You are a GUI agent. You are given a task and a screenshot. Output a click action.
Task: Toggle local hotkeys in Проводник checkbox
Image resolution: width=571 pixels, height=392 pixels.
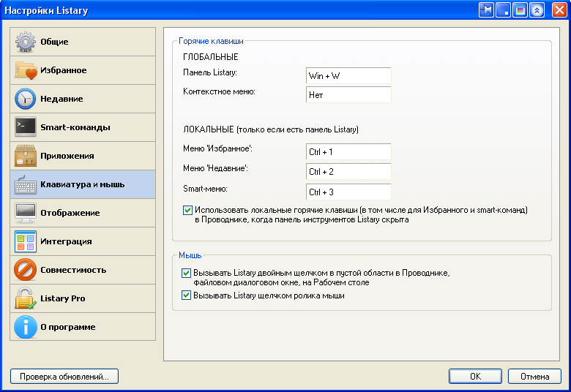[187, 211]
